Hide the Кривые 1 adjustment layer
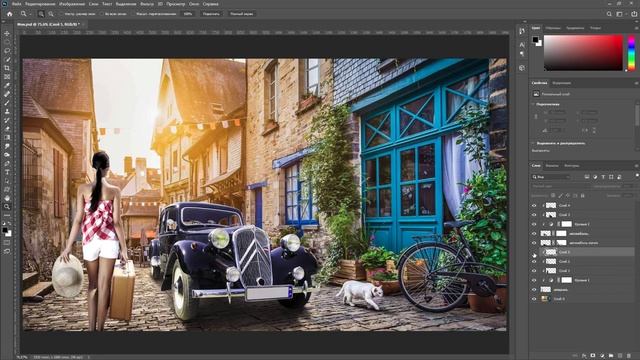 [534, 280]
